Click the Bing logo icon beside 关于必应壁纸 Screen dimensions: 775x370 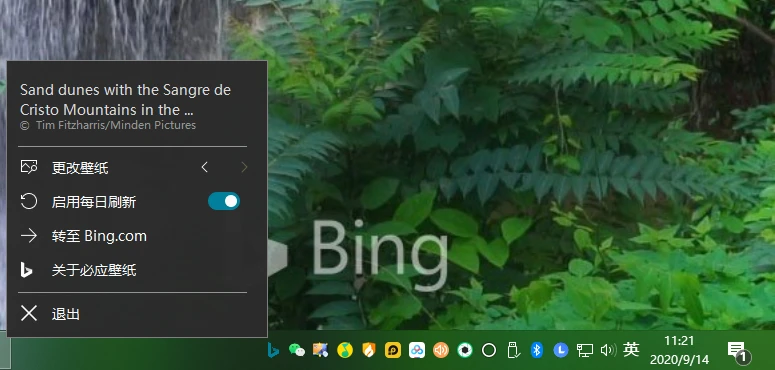(x=27, y=270)
